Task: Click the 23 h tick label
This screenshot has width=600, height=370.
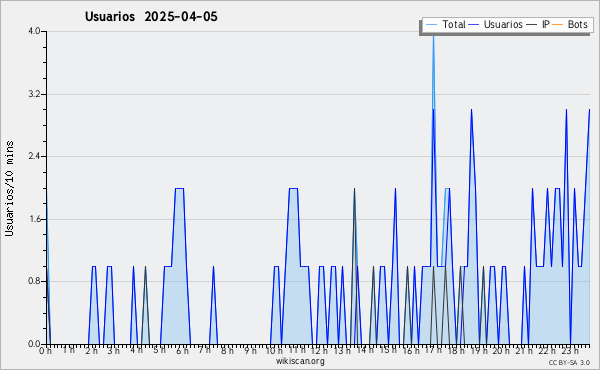Action: [569, 351]
